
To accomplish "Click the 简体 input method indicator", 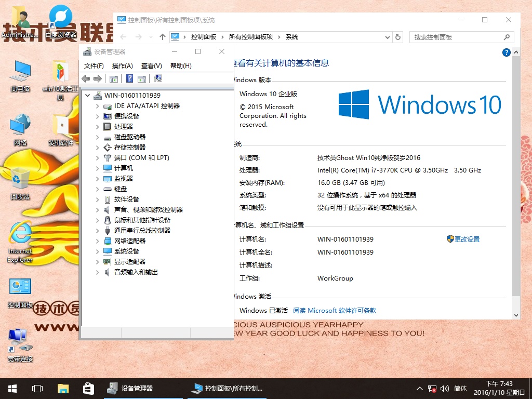I will (x=460, y=389).
